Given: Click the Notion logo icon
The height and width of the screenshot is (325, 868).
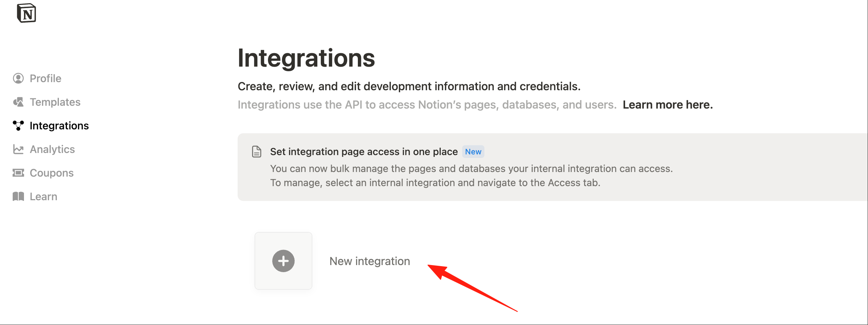Looking at the screenshot, I should pos(26,13).
